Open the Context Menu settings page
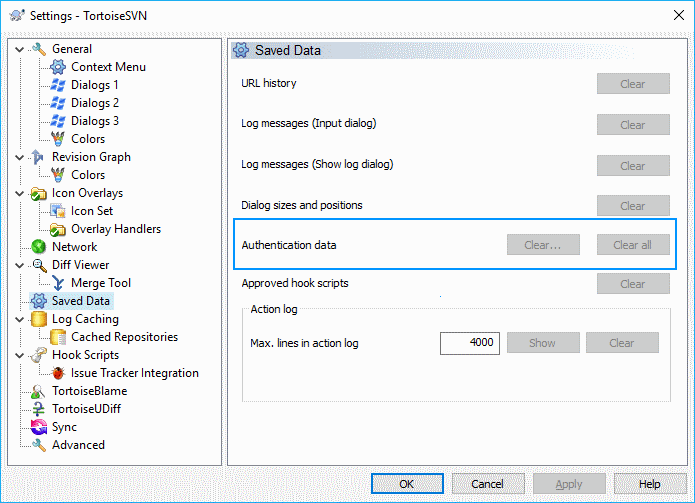 pos(108,67)
